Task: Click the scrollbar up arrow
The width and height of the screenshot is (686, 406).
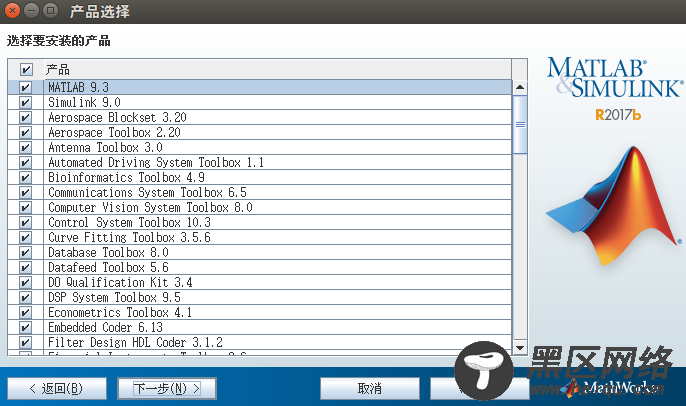Action: 520,87
